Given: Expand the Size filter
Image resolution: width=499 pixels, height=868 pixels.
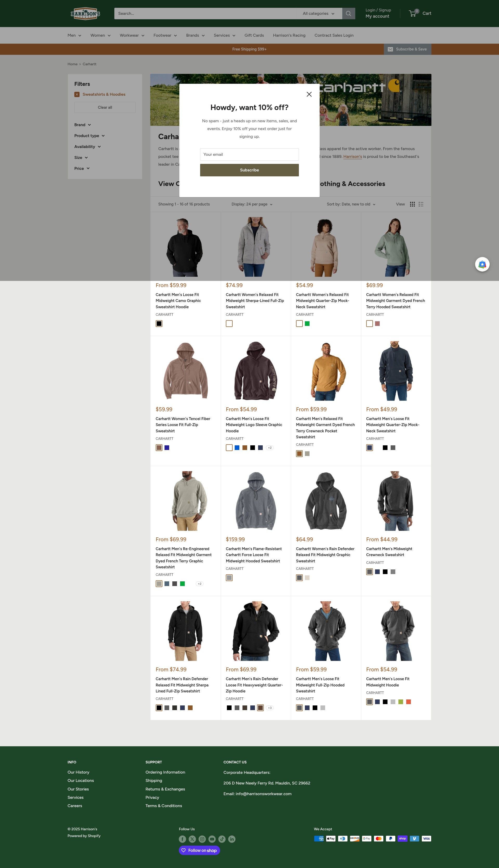Looking at the screenshot, I should (x=81, y=158).
